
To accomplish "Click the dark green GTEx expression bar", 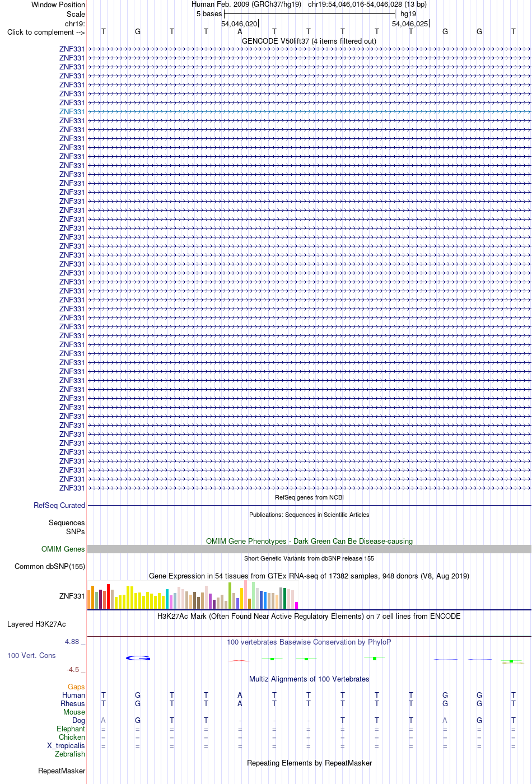I will point(285,599).
